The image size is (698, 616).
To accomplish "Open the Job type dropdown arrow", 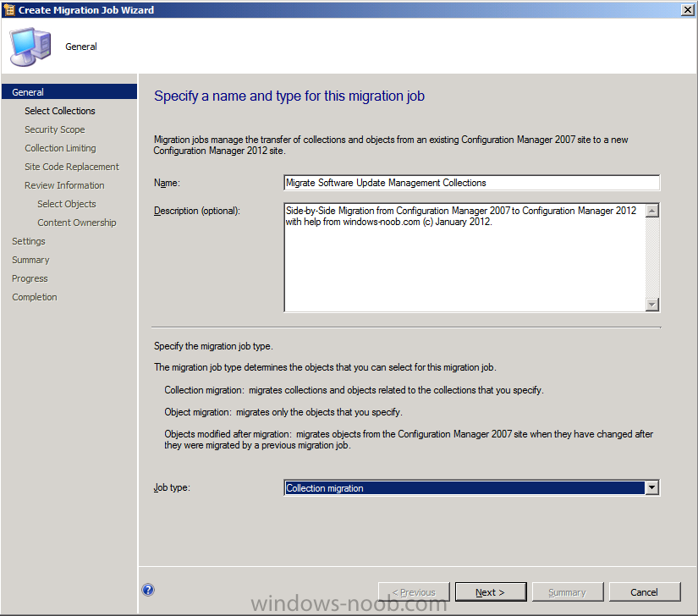I will pyautogui.click(x=651, y=487).
